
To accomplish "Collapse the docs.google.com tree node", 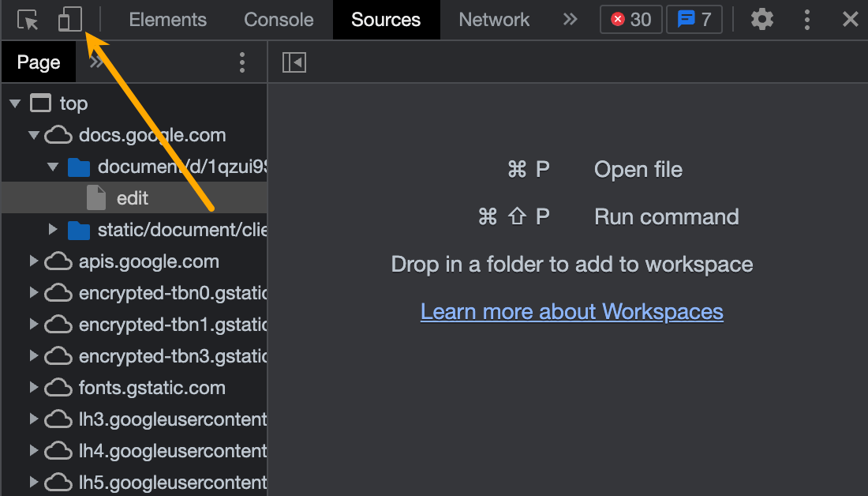I will point(33,134).
